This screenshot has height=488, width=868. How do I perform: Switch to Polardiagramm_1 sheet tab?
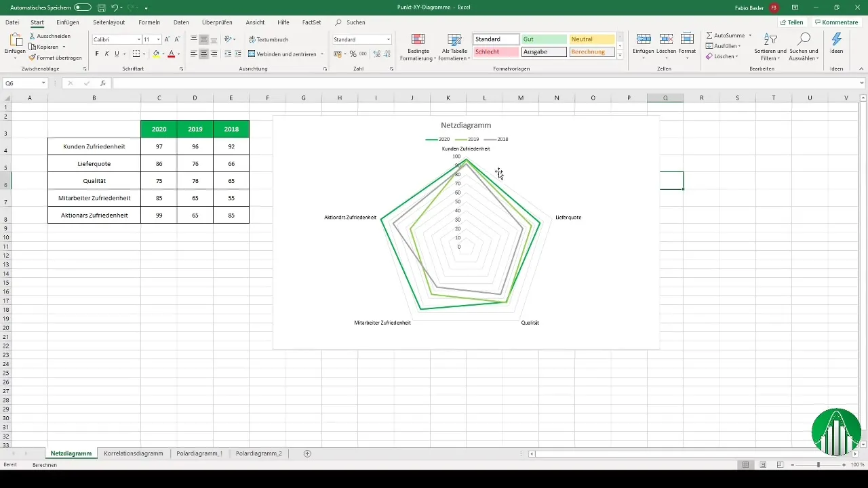(199, 453)
